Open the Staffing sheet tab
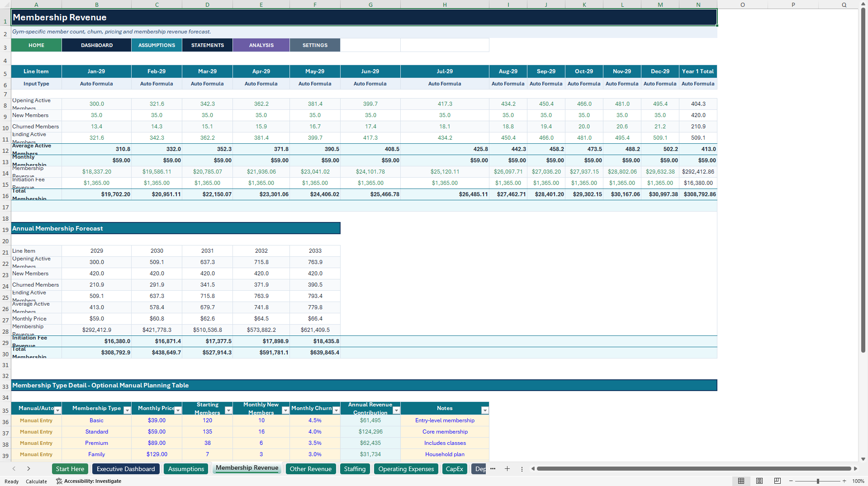 click(x=355, y=469)
